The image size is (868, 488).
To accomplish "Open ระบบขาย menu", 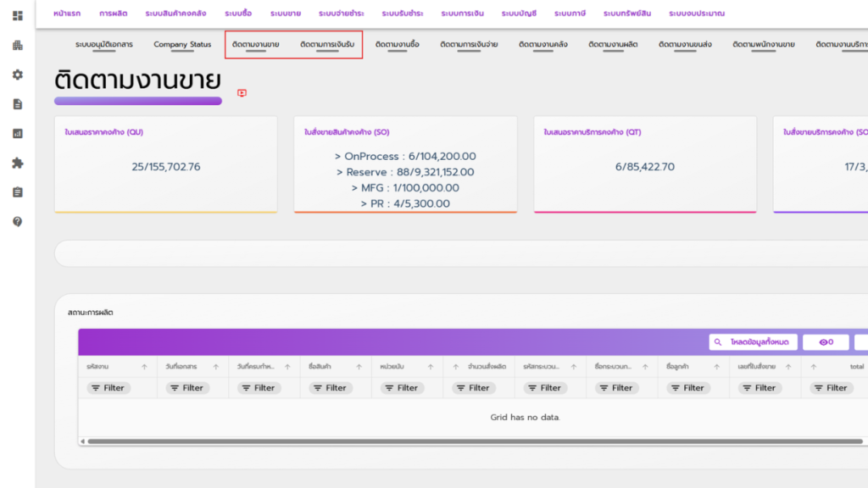I will 286,14.
